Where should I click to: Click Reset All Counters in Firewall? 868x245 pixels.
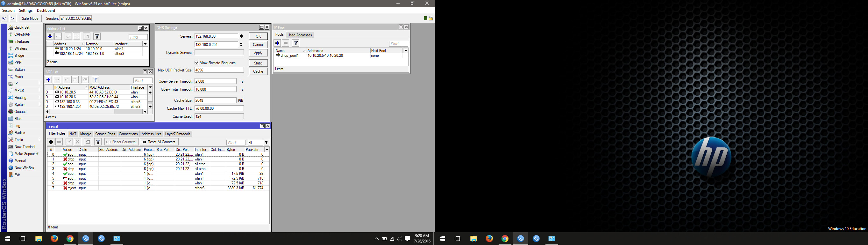[x=159, y=142]
